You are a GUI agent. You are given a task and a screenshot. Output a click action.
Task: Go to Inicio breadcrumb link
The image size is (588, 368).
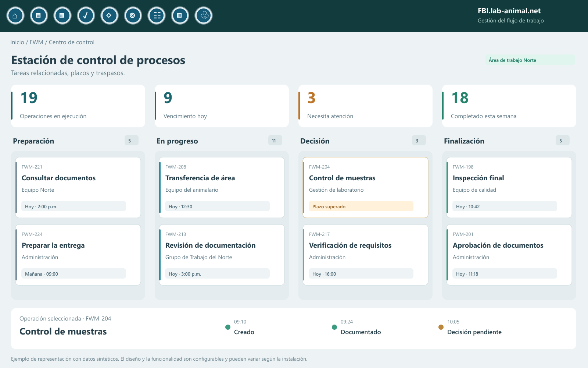tap(17, 42)
